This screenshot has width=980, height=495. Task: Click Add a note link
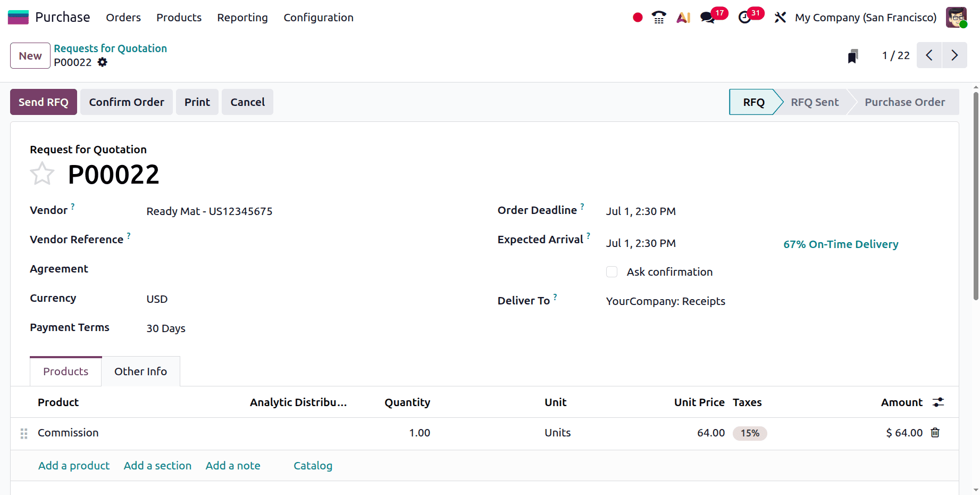(233, 466)
